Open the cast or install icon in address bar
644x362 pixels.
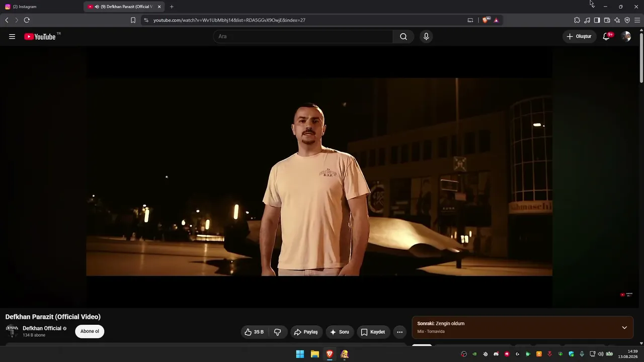pos(470,20)
